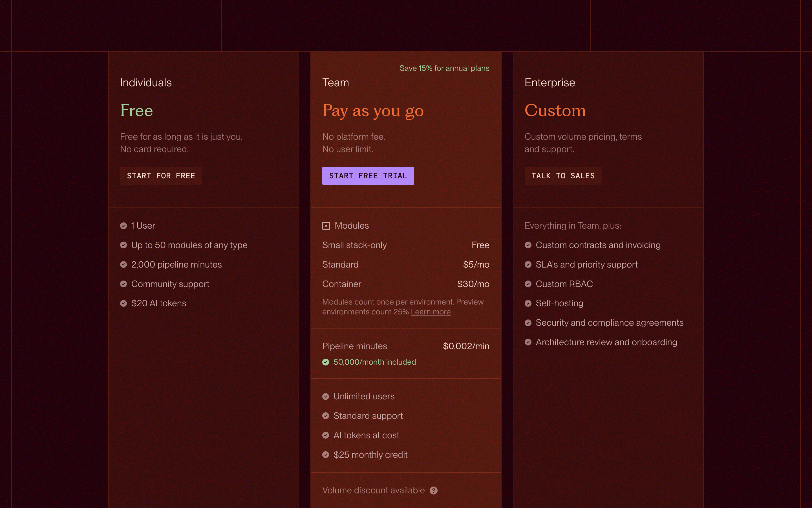
Task: Click the TALK TO SALES button
Action: (x=563, y=176)
